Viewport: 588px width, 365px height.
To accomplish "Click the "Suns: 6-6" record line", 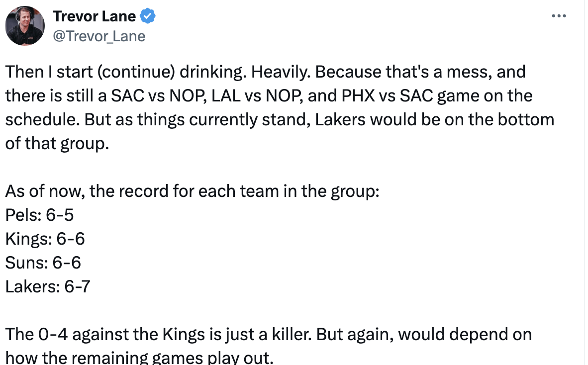I will point(43,263).
